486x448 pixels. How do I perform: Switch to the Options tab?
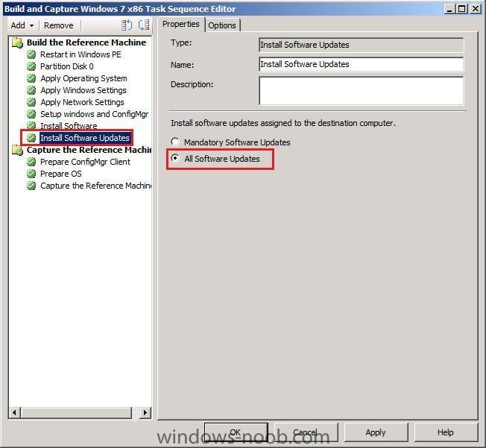tap(222, 25)
